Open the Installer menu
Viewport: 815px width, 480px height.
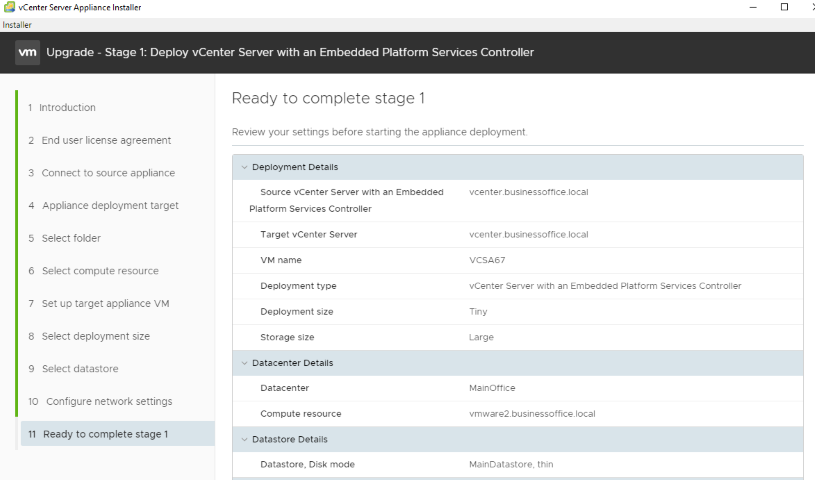[17, 24]
